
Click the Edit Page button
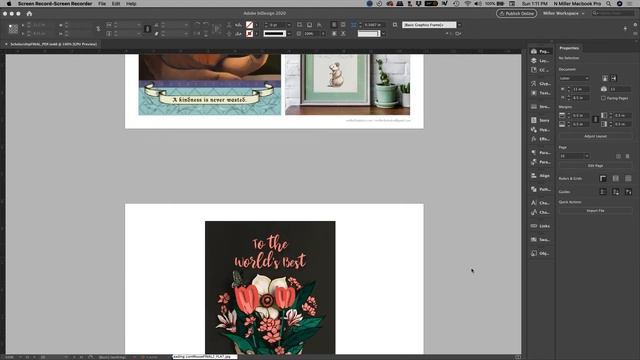pos(595,166)
